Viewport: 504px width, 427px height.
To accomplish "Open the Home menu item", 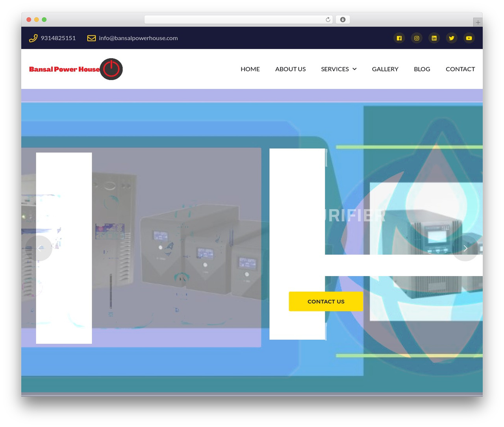I will pyautogui.click(x=250, y=69).
